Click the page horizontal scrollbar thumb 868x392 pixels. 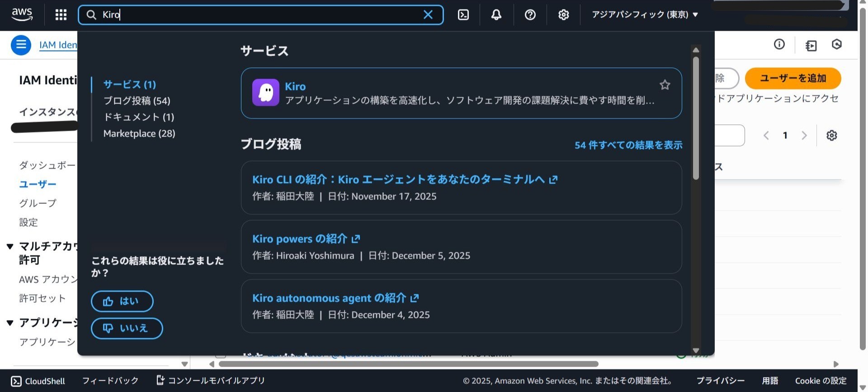(409, 364)
